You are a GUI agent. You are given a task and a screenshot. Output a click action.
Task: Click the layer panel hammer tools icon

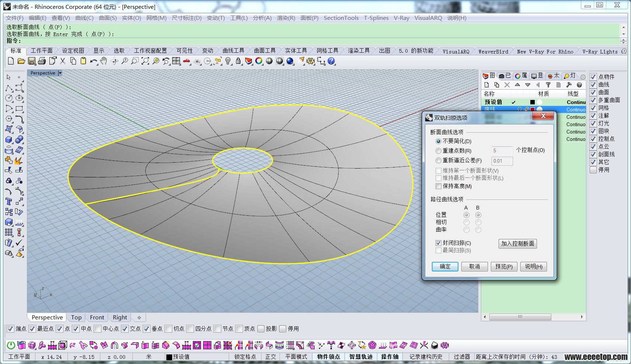[x=569, y=85]
